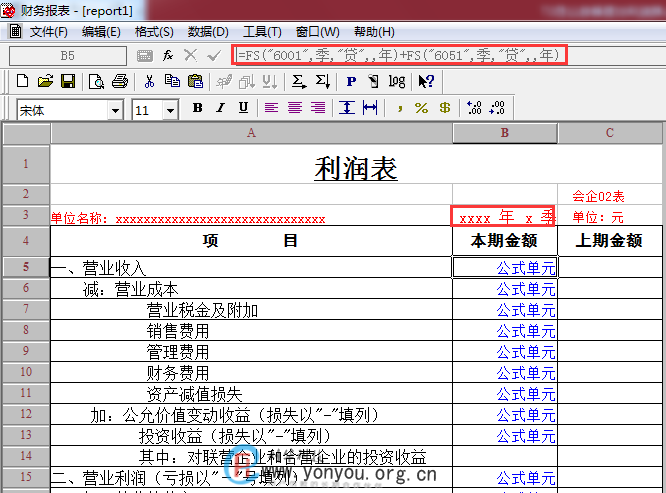Open the 帮助(H) menu
666x493 pixels.
pyautogui.click(x=374, y=32)
